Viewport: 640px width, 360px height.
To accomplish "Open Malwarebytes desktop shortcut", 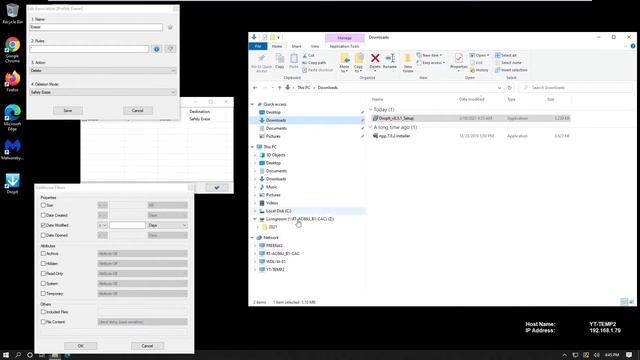I will (12, 149).
